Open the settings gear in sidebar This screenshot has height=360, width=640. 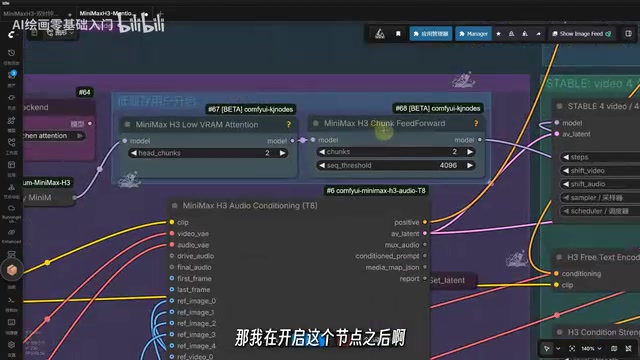11,345
